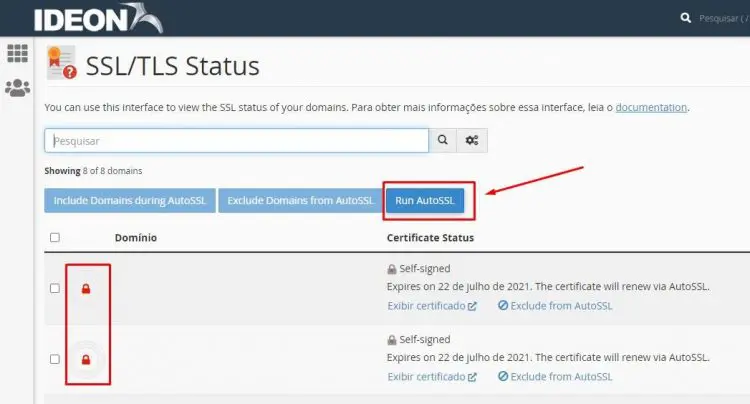Click the red padlock of first domain
The height and width of the screenshot is (404, 750).
pyautogui.click(x=86, y=289)
